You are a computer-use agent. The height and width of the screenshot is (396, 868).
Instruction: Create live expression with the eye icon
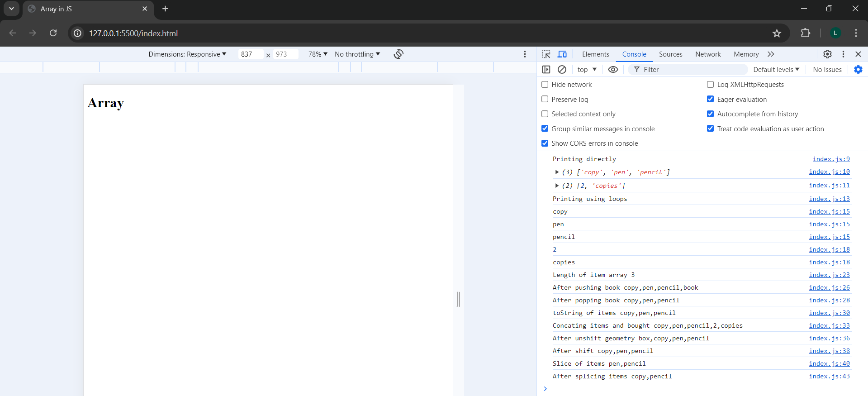(x=613, y=70)
